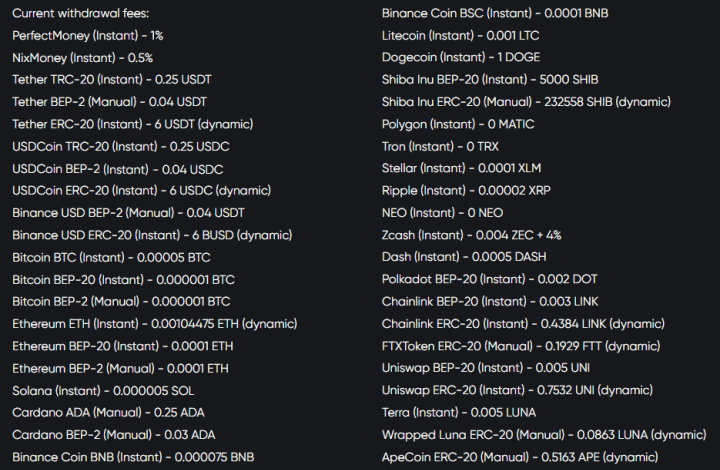Select the Tether ERC-20 dynamic fee line
720x470 pixels.
coord(132,124)
